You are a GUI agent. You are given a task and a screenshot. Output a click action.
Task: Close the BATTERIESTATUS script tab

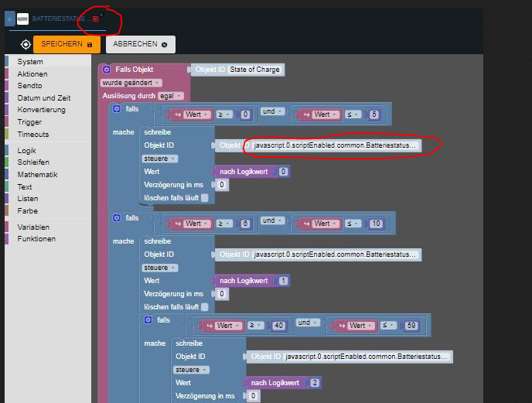101,15
